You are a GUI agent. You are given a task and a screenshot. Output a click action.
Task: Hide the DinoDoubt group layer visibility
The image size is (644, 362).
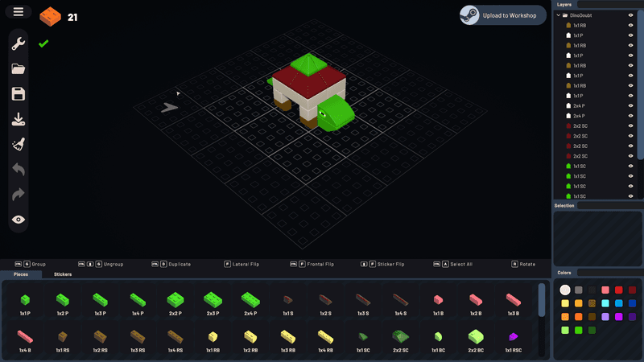click(630, 15)
